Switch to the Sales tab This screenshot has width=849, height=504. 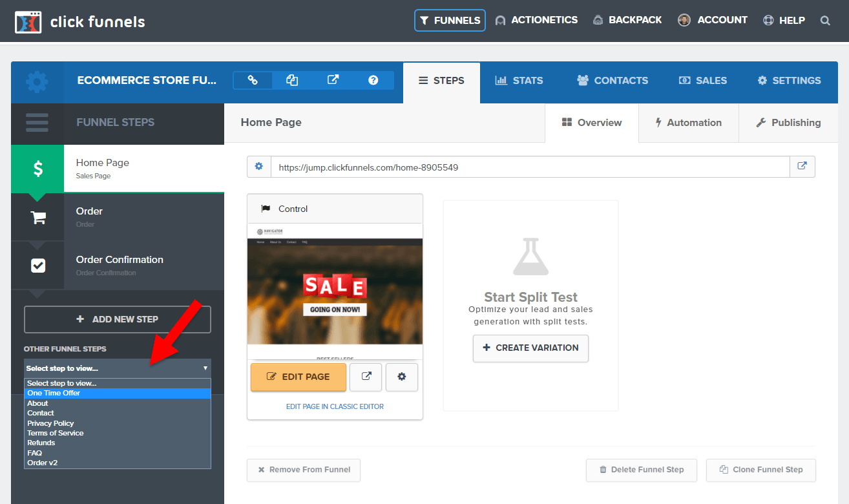tap(703, 81)
